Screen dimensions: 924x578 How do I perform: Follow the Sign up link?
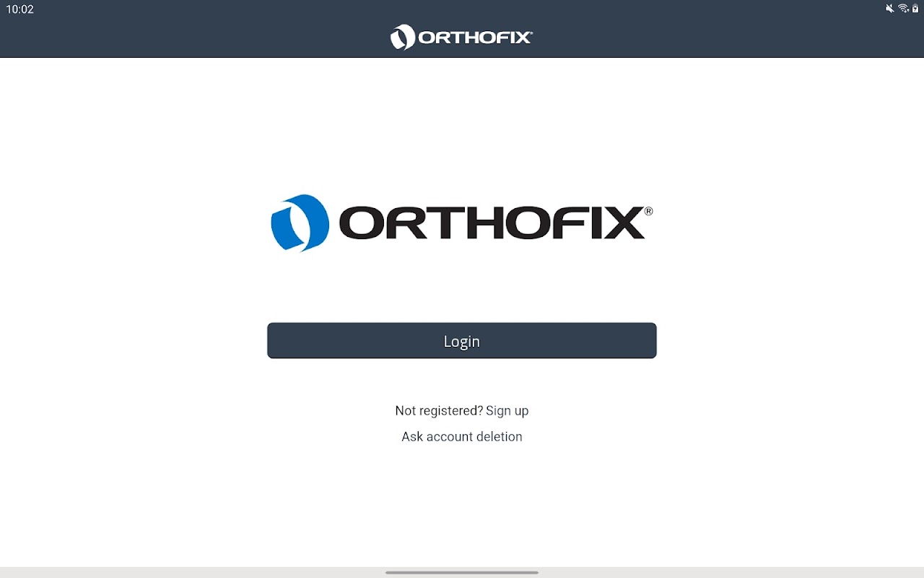point(507,410)
